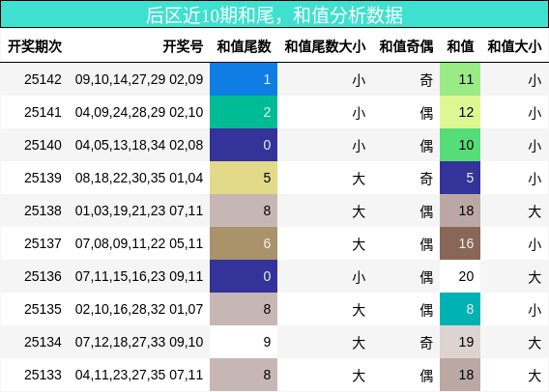Viewport: 549px width, 392px height.
Task: Click 偶 parity in row 25141
Action: coord(426,113)
